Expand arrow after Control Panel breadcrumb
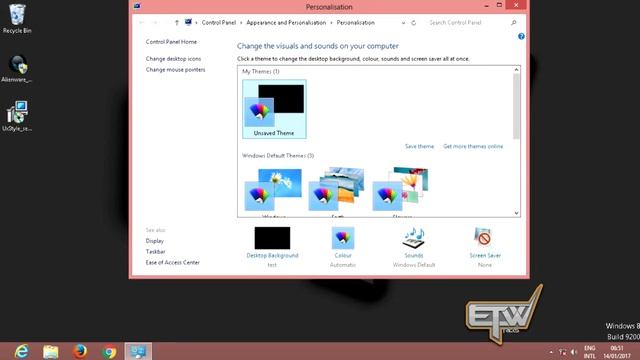640x360 pixels. [241, 23]
